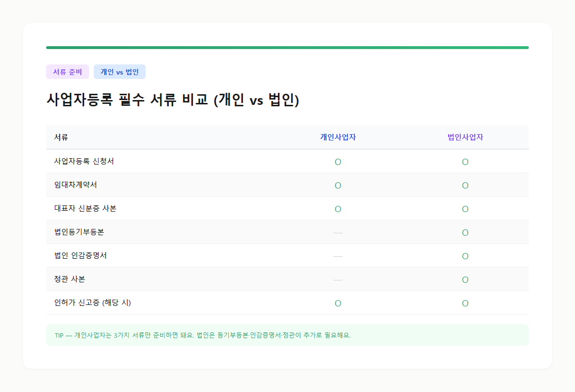This screenshot has height=392, width=575.
Task: Select the 서류 준비 tag
Action: point(67,71)
